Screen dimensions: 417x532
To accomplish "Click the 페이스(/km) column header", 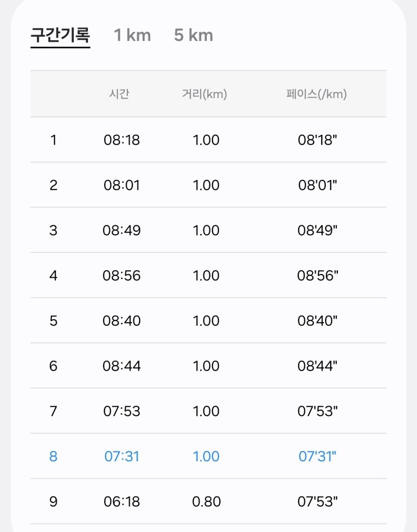I will (x=316, y=94).
